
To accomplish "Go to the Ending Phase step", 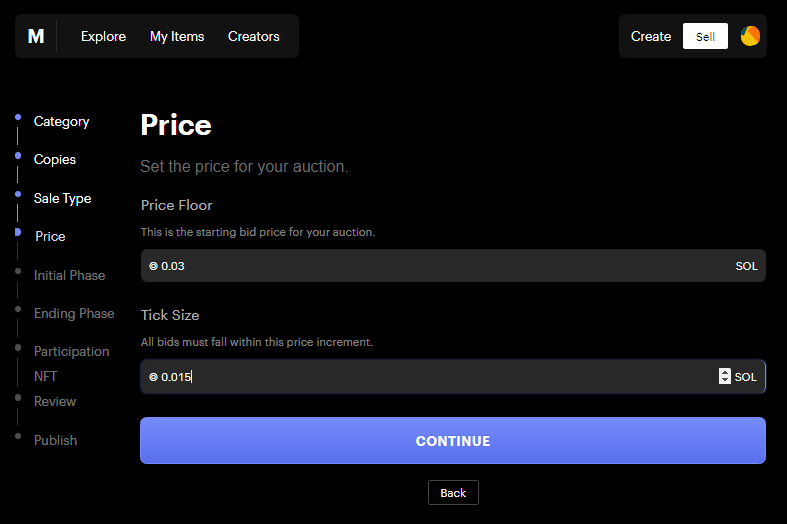I will coord(74,314).
